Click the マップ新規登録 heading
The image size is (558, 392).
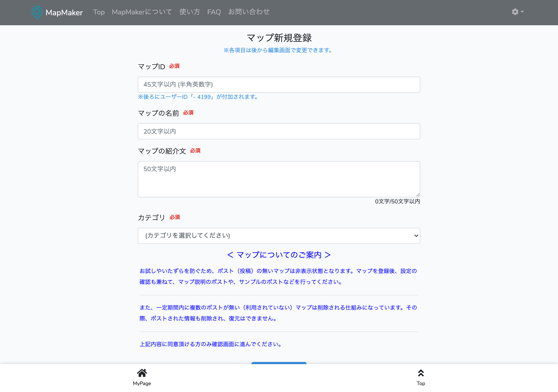279,38
